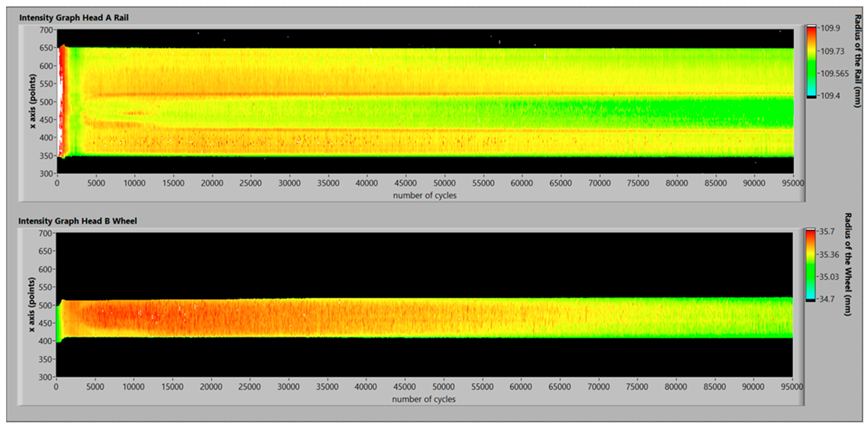Click the Radius of the Wheel (mm) label
The height and width of the screenshot is (428, 868).
click(x=848, y=264)
